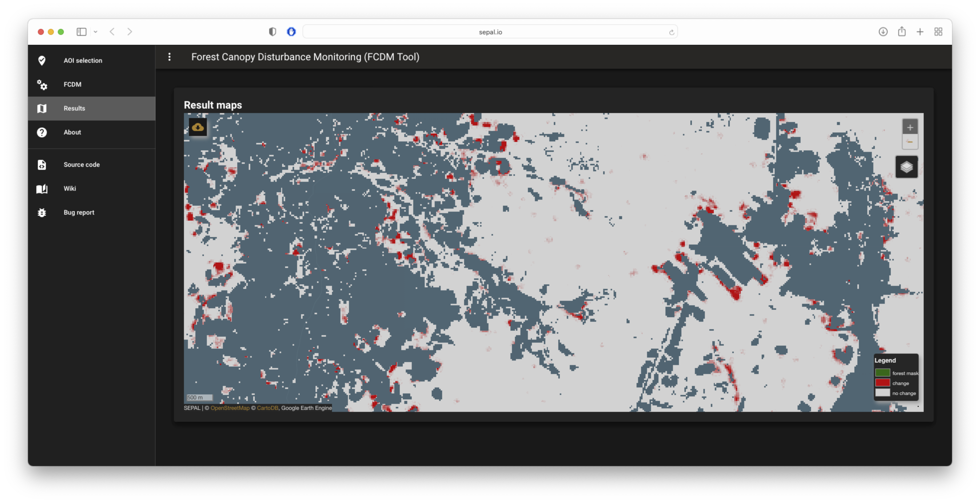The image size is (980, 503).
Task: Expand the sidebar tab group dropdown arrow
Action: 95,32
